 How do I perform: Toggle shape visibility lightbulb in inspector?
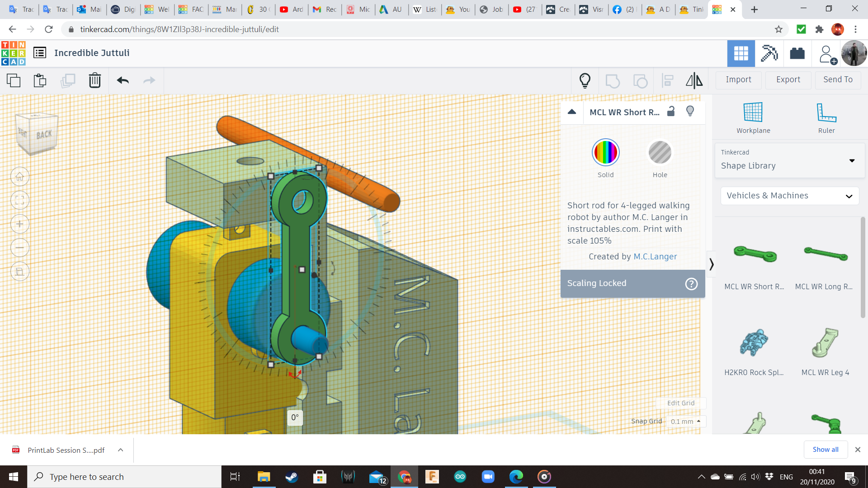click(x=690, y=112)
